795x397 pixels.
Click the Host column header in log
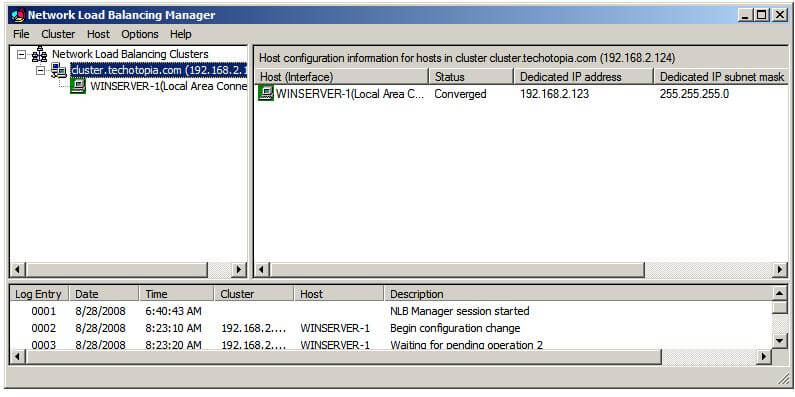(x=339, y=294)
